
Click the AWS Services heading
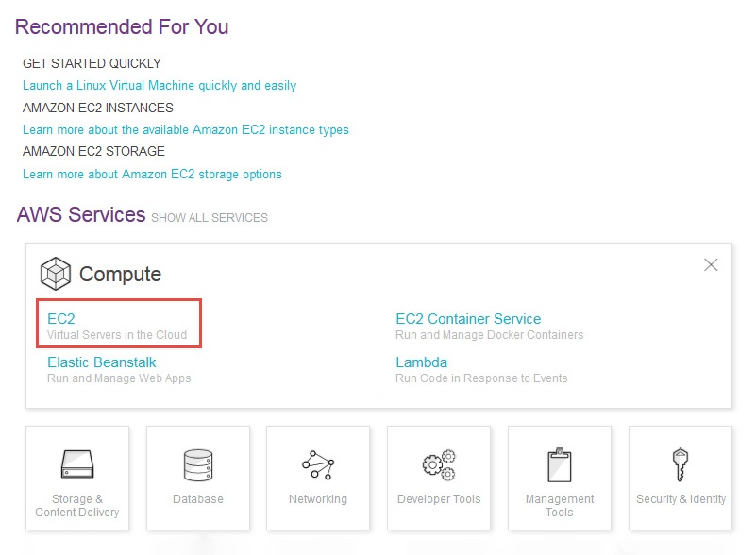[81, 215]
